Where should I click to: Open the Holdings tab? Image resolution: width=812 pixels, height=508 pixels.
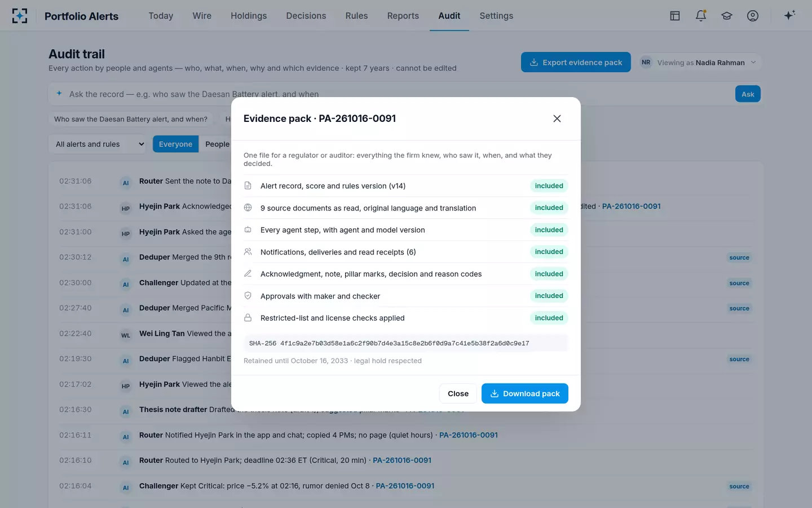(x=249, y=16)
